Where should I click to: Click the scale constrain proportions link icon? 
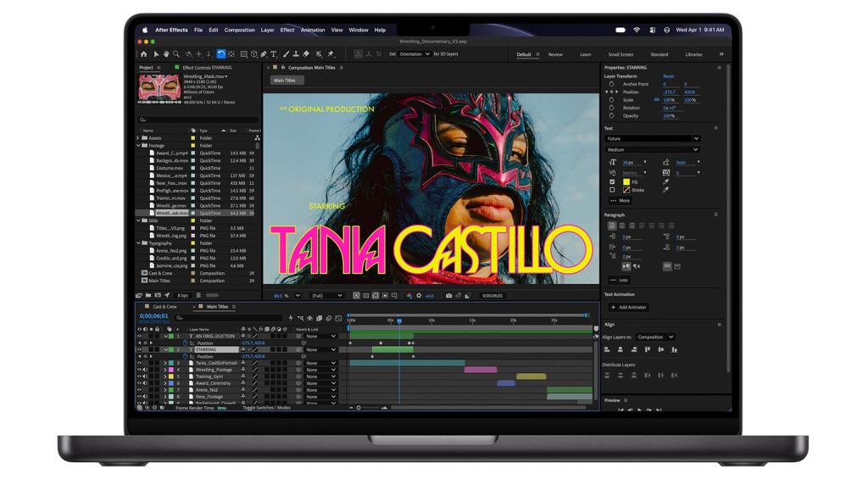(657, 100)
